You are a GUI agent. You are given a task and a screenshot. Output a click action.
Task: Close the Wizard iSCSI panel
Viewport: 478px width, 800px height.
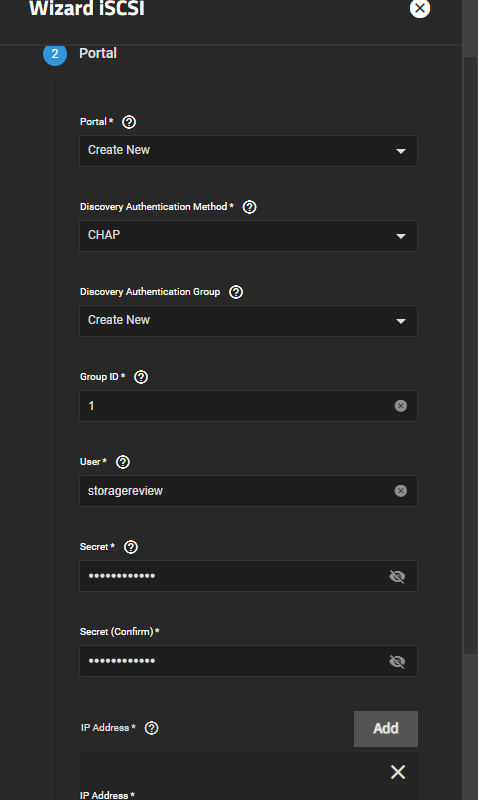(x=420, y=8)
